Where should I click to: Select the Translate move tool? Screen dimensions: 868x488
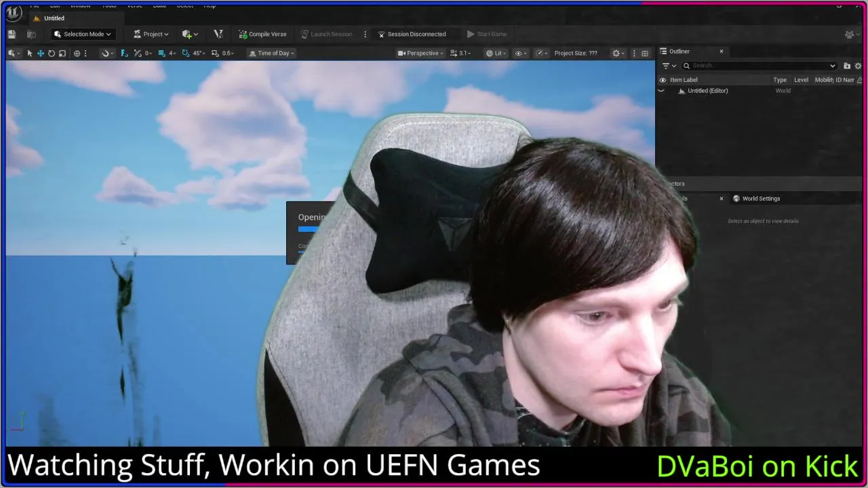(41, 53)
